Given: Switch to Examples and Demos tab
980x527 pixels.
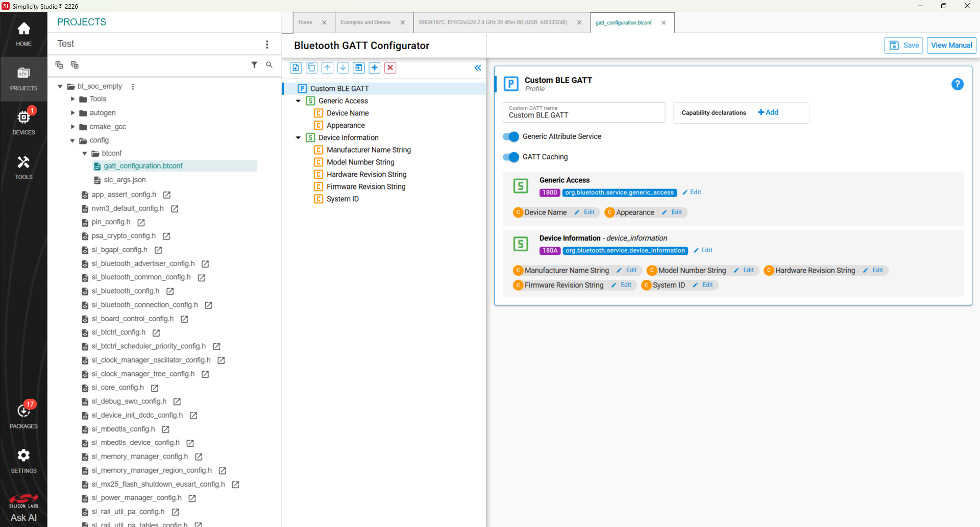Looking at the screenshot, I should click(365, 22).
